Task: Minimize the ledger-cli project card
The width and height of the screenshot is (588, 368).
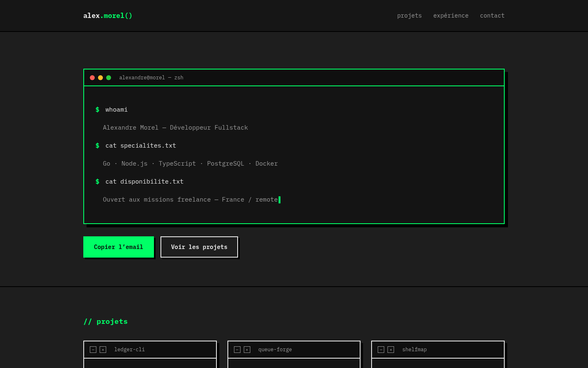Action: click(x=93, y=350)
